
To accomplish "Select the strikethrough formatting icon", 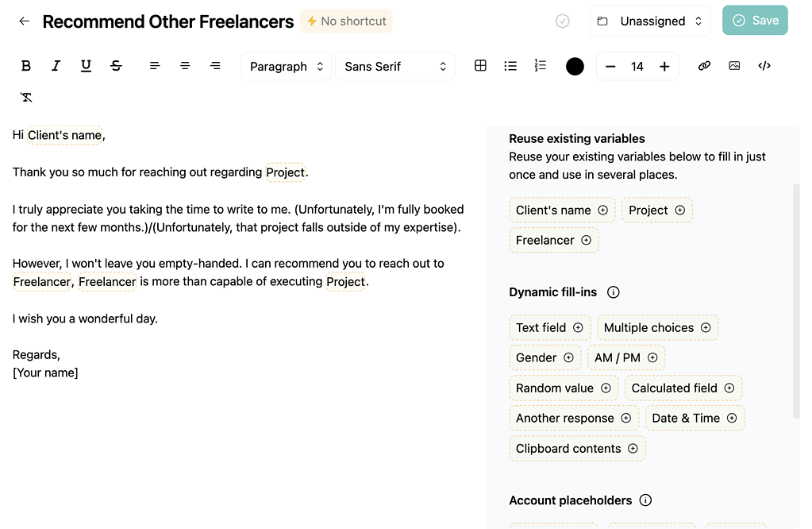I will [116, 66].
